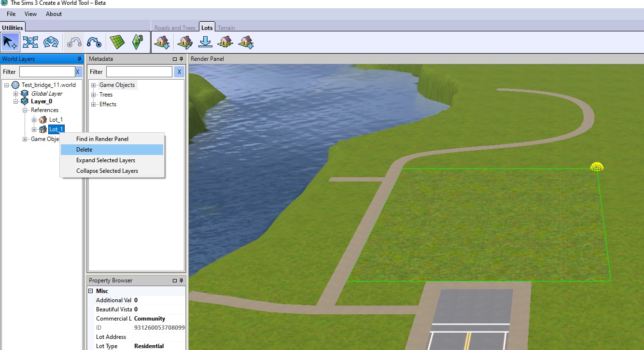The image size is (644, 350).
Task: Click the green plumbob preview icon
Action: (x=138, y=42)
